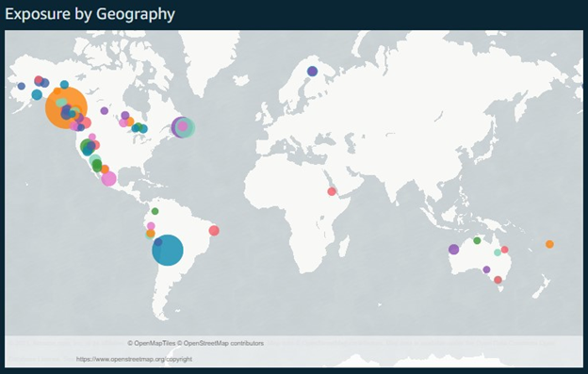Select the green bubble in Colombia

click(x=155, y=211)
